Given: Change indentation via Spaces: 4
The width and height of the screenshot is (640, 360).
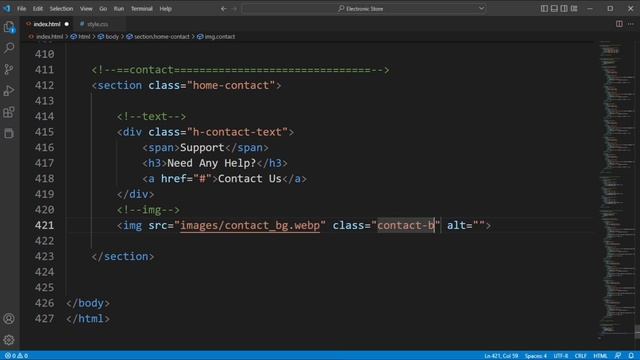Looking at the screenshot, I should click(536, 356).
